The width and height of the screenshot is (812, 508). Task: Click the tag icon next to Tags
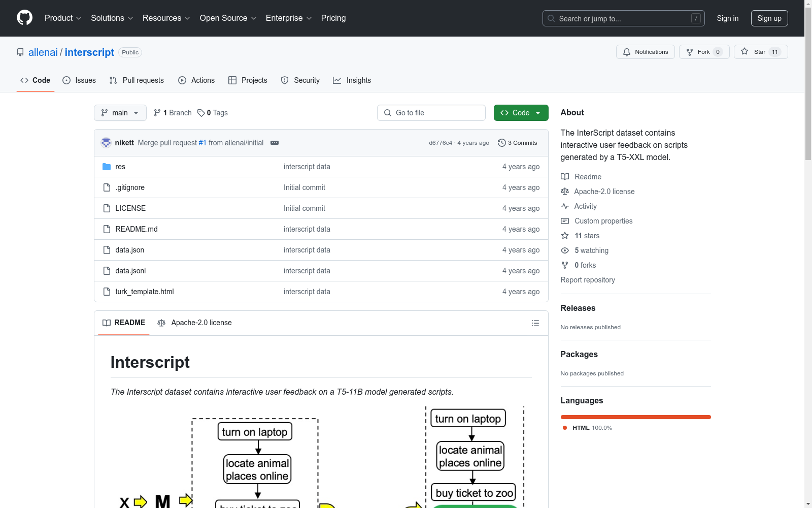tap(201, 113)
